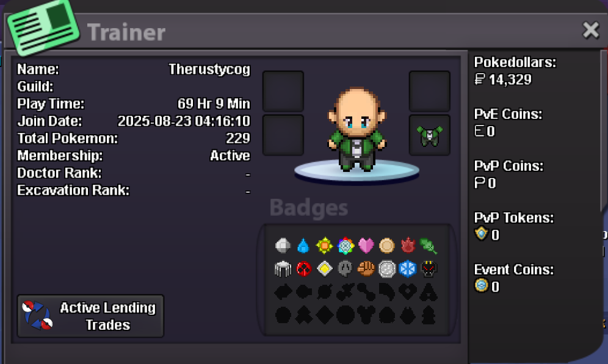
Task: Click the red flame badge
Action: point(408,246)
